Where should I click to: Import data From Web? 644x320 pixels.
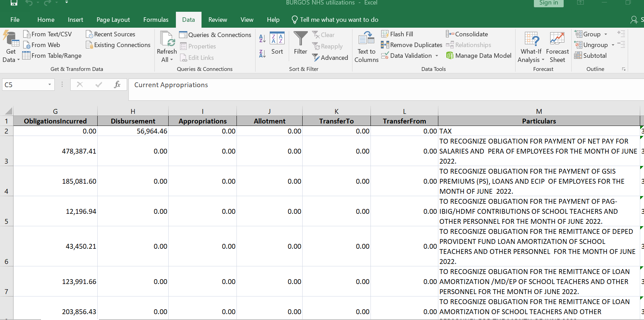[42, 45]
